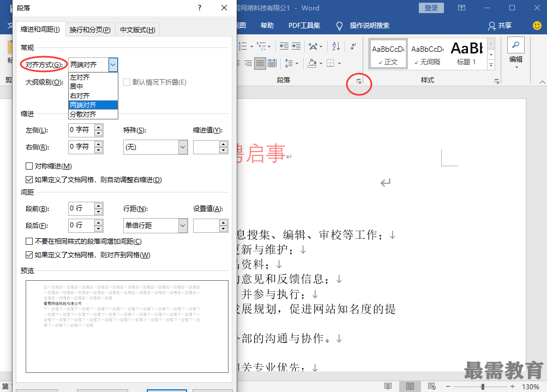Switch to web layout view icon
The image size is (547, 392).
tap(432, 386)
